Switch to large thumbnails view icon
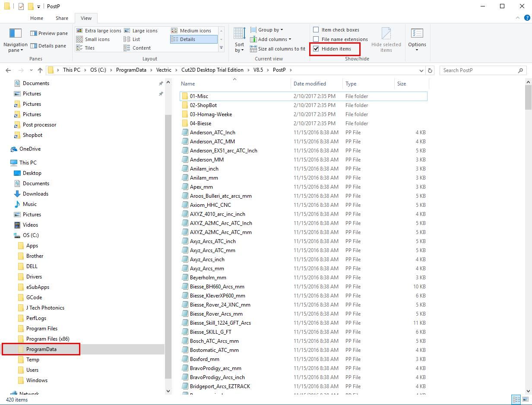 526,399
